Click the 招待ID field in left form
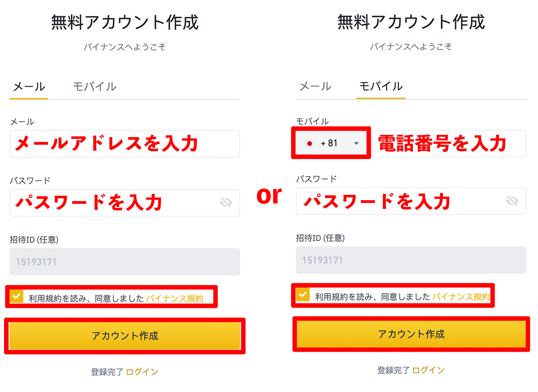Screen dimensions: 538x392 (x=125, y=262)
